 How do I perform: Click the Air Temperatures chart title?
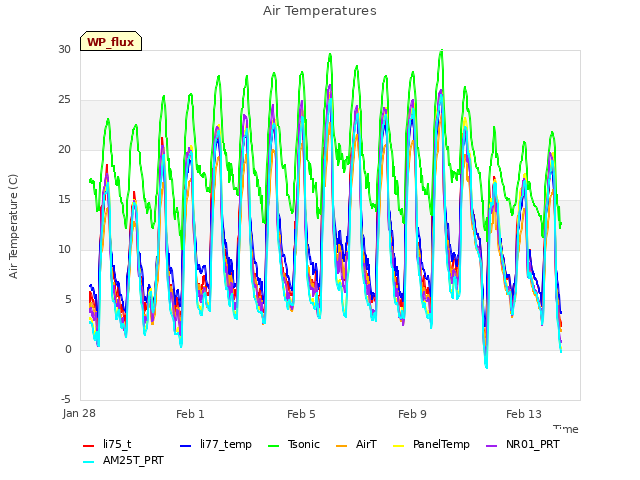320,11
